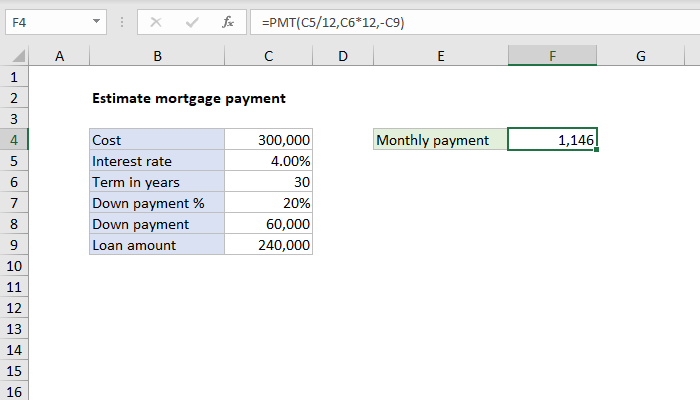Select column C header
This screenshot has height=400, width=700.
tap(268, 56)
